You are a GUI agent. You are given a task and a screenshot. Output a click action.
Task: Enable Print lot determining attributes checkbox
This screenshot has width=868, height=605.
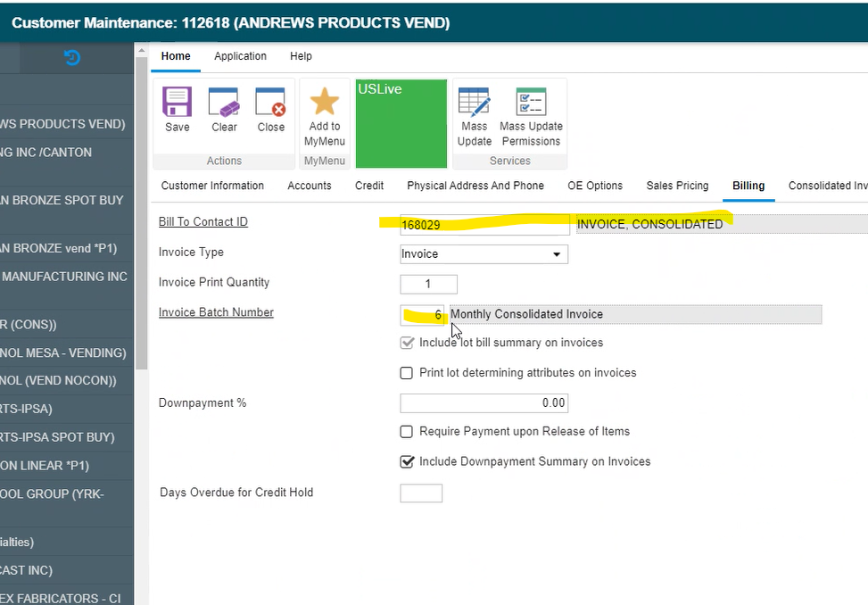407,373
